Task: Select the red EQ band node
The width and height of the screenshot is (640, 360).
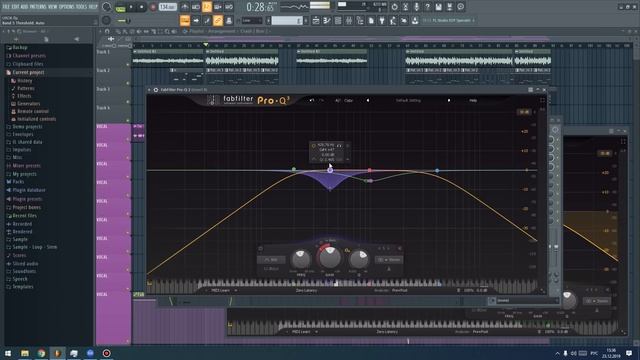Action: 369,170
